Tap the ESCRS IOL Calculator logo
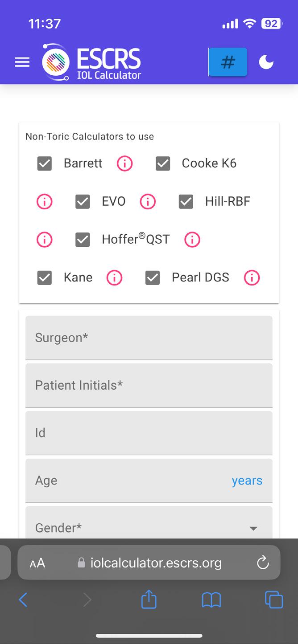This screenshot has width=298, height=644. [92, 62]
